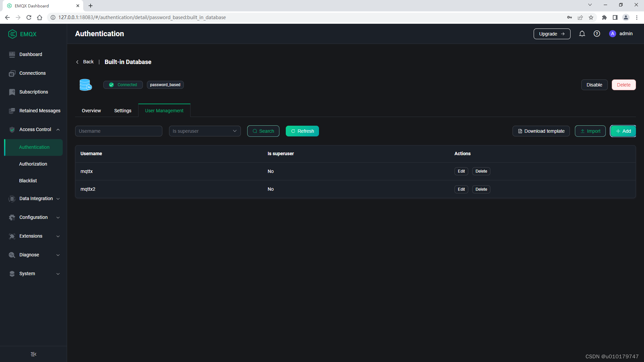Click Edit for user mqttx
Image resolution: width=644 pixels, height=362 pixels.
coord(461,171)
